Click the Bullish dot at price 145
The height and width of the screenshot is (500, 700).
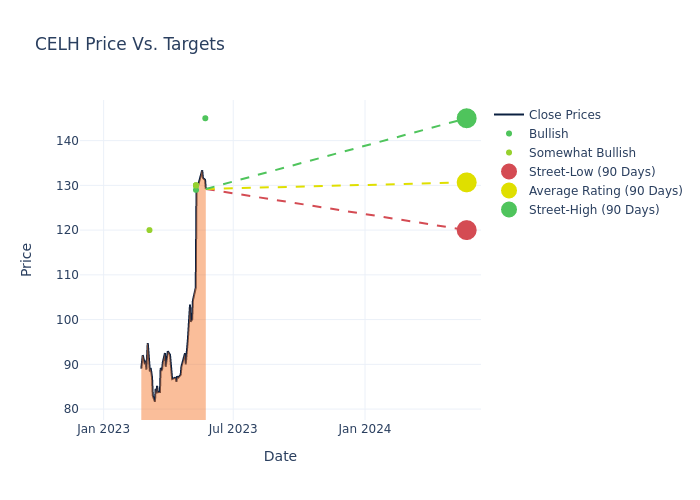205,118
